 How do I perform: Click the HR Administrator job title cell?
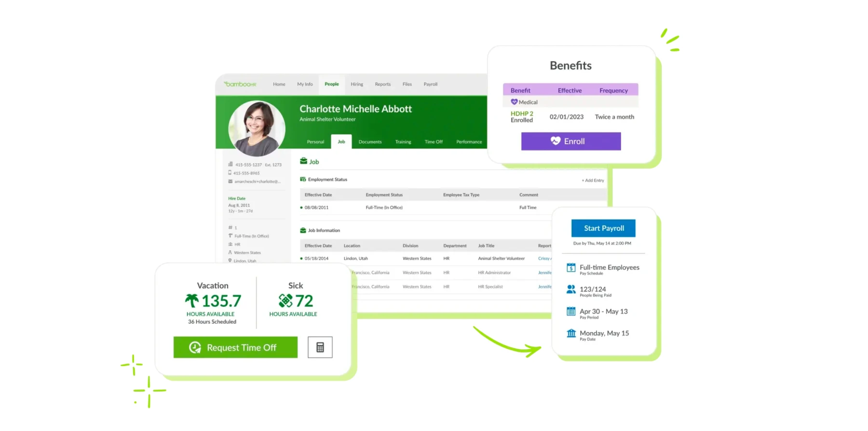tap(494, 273)
